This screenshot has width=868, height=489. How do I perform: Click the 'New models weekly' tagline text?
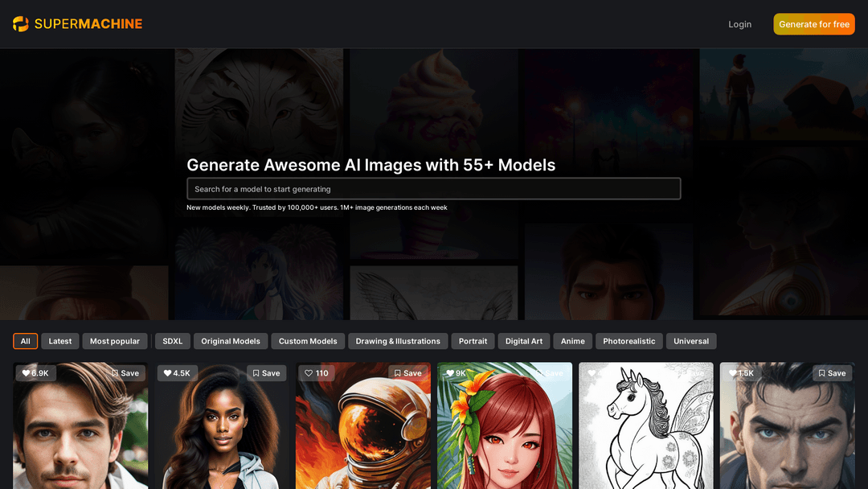(x=317, y=208)
